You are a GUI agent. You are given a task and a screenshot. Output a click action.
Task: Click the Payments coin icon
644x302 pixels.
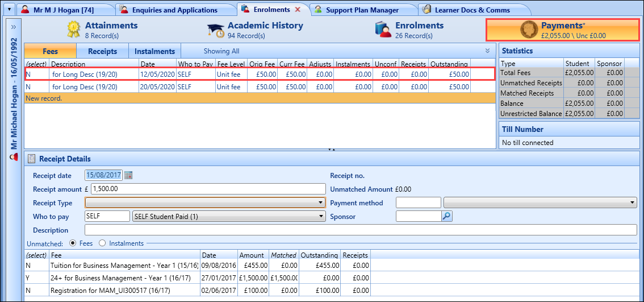tap(529, 30)
